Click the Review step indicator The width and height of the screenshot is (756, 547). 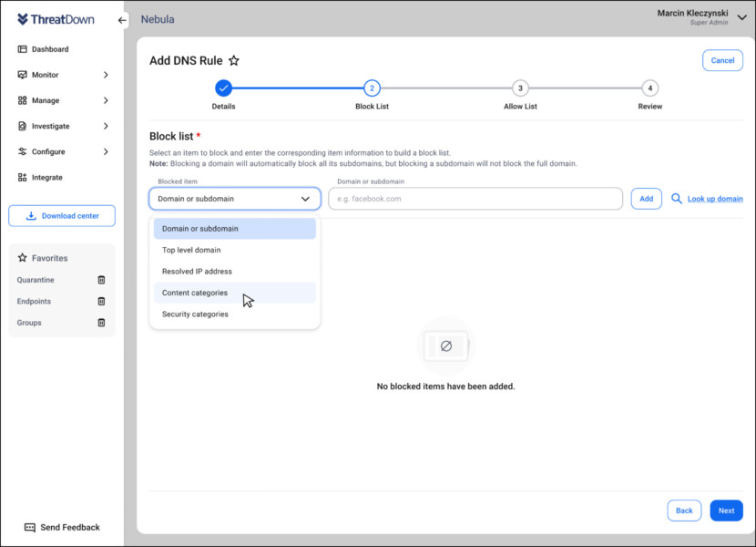(x=649, y=89)
